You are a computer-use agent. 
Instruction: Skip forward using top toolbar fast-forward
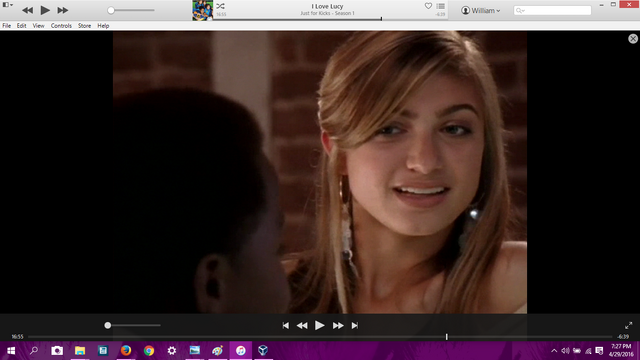(62, 10)
